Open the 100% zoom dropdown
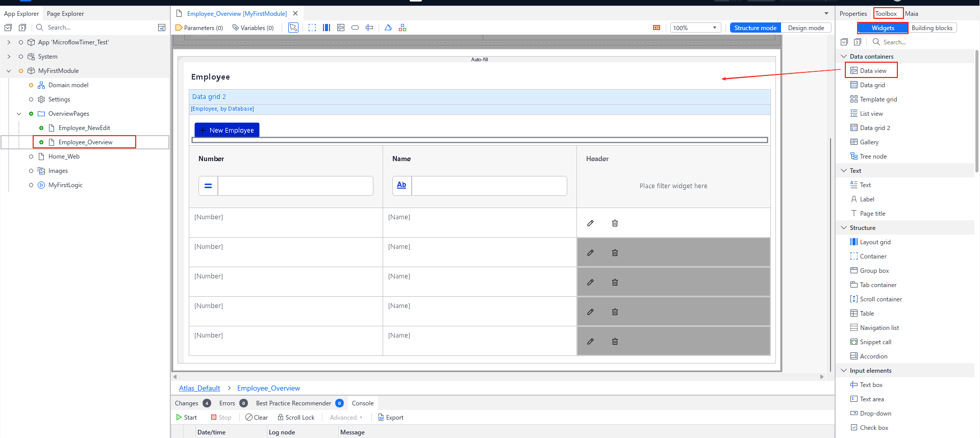The image size is (980, 438). (695, 28)
